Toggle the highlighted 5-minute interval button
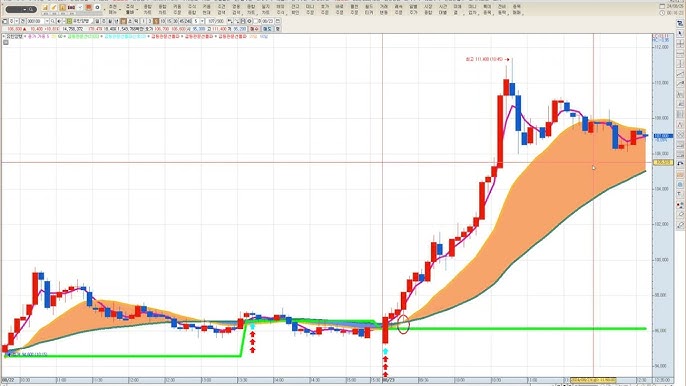This screenshot has width=686, height=386. click(156, 21)
